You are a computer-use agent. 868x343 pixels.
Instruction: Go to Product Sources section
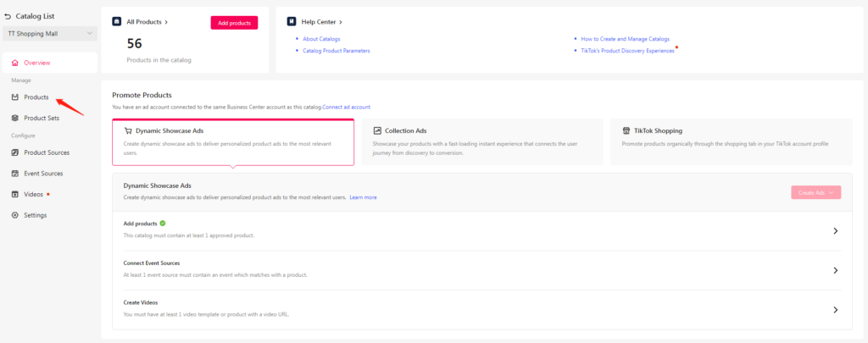47,152
